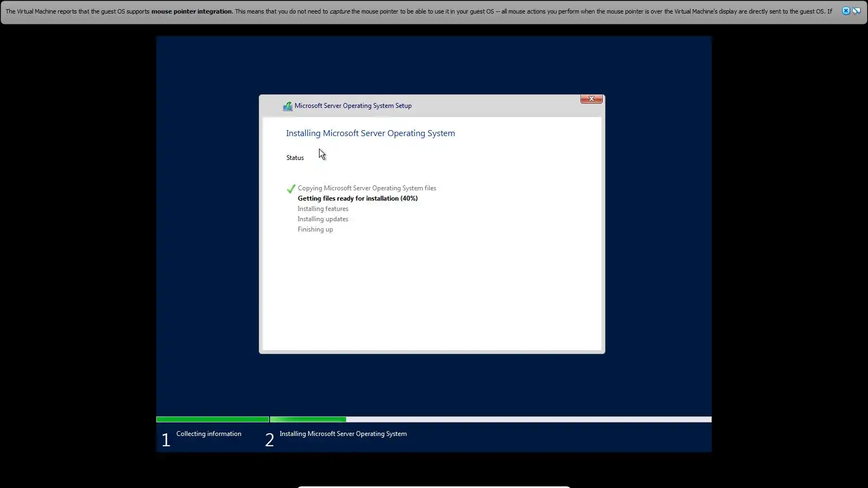This screenshot has height=488, width=868.
Task: Click the 'Collecting information' stage label
Action: pos(209,434)
